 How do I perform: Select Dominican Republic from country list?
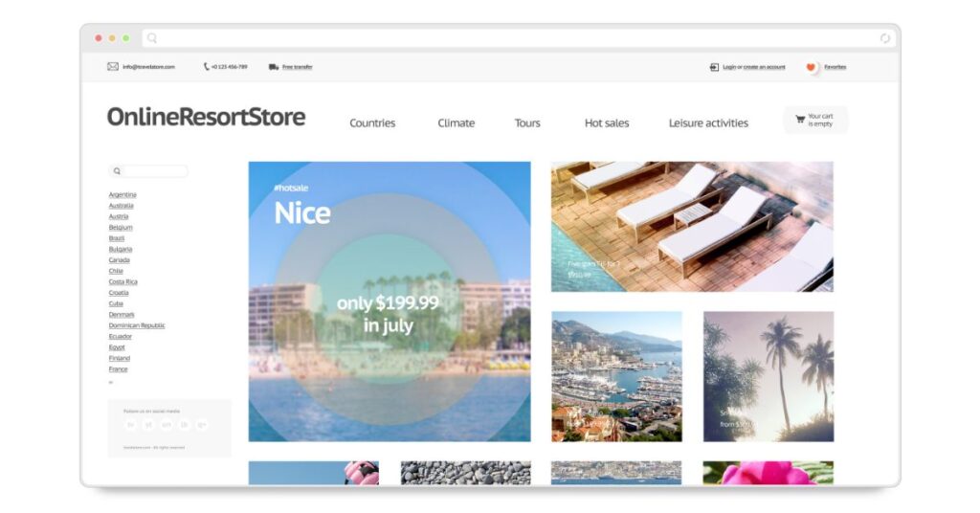(x=137, y=325)
